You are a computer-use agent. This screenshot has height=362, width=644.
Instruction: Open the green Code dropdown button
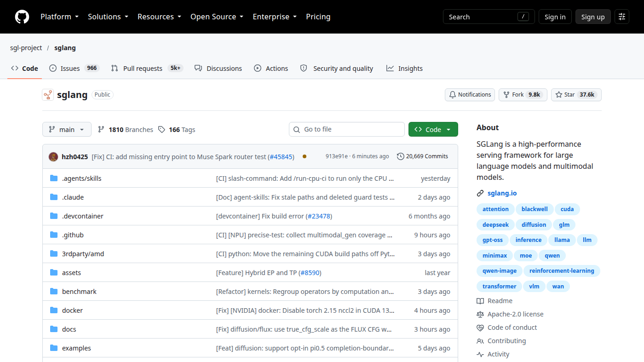(433, 129)
